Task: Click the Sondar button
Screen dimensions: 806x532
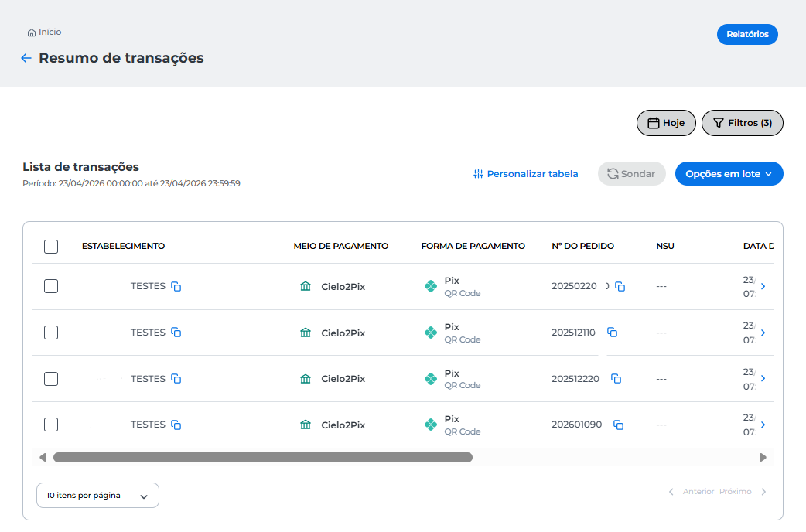Action: 632,174
